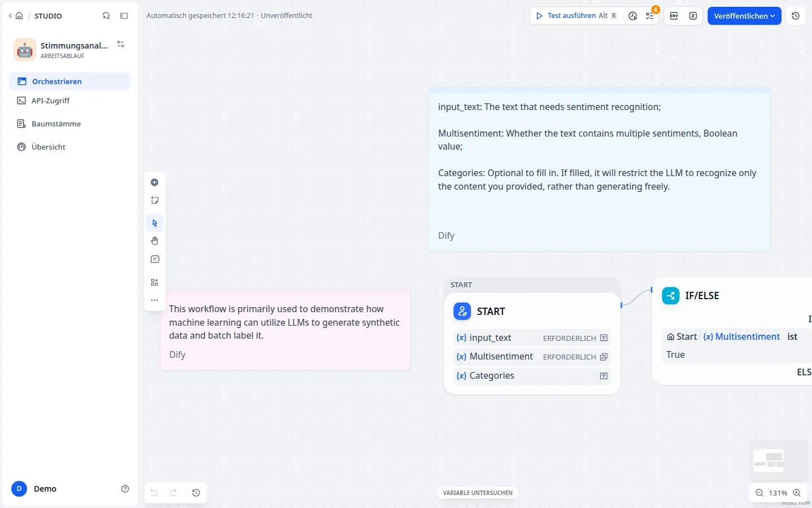
Task: Click the organize nodes layout icon
Action: point(155,282)
